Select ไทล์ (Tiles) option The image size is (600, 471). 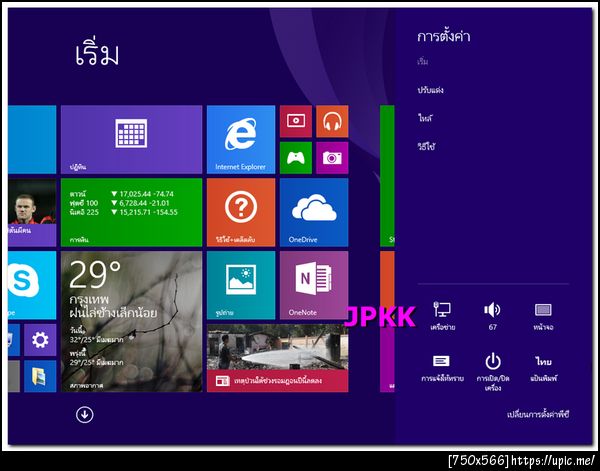425,118
